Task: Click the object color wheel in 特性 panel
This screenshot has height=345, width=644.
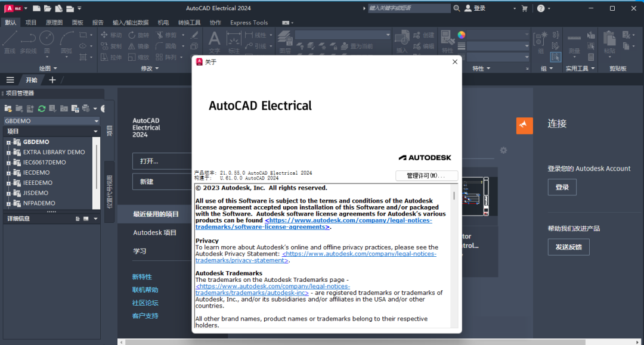Action: pyautogui.click(x=462, y=35)
